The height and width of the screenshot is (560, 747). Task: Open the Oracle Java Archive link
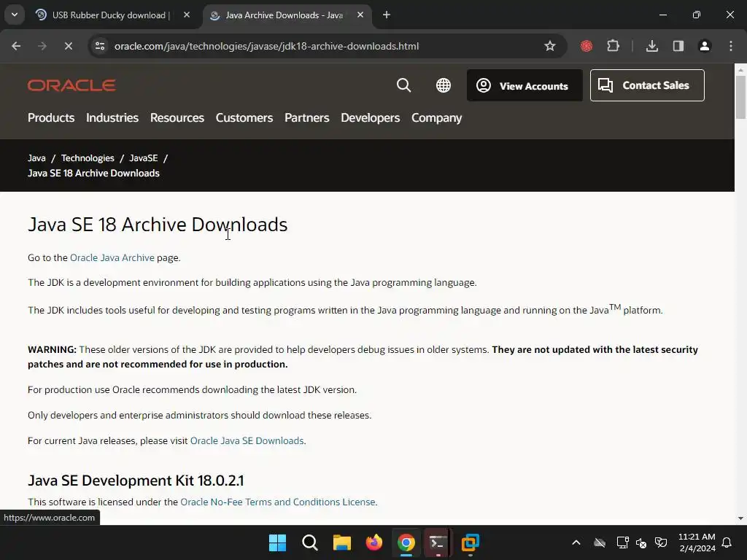pyautogui.click(x=112, y=257)
